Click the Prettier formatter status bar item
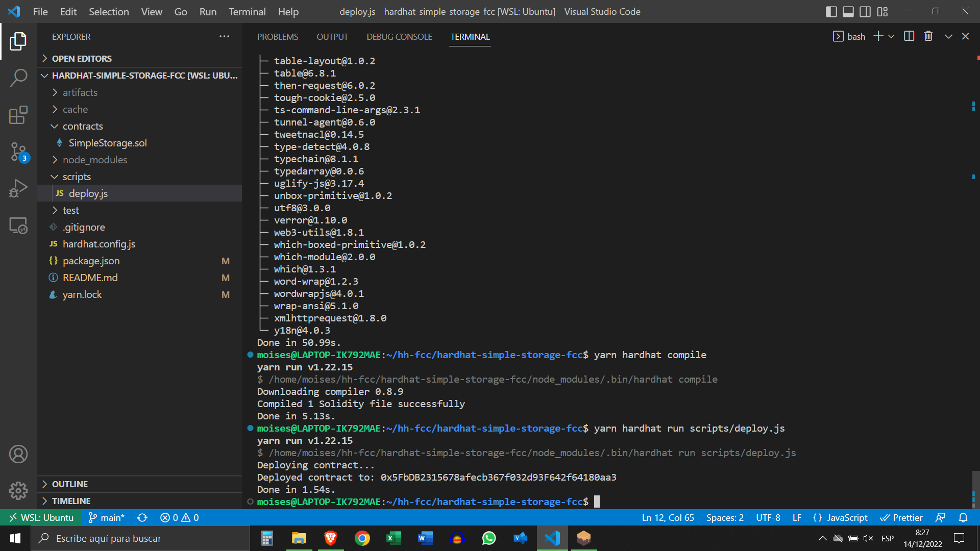 pos(901,517)
